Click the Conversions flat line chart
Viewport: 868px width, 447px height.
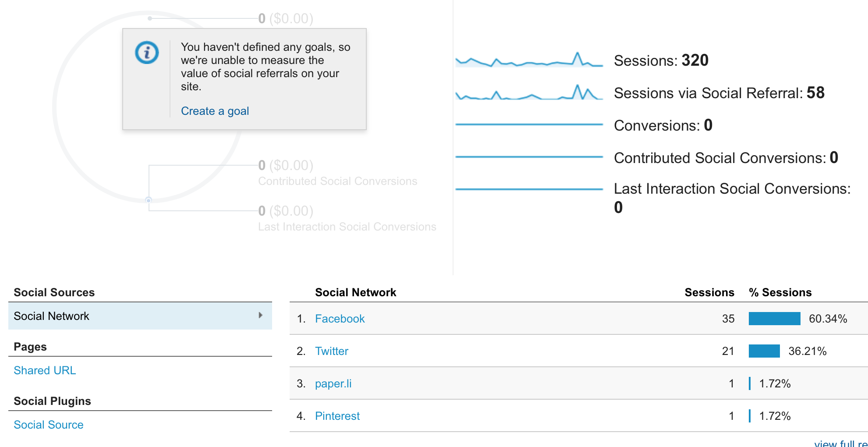[x=529, y=124]
